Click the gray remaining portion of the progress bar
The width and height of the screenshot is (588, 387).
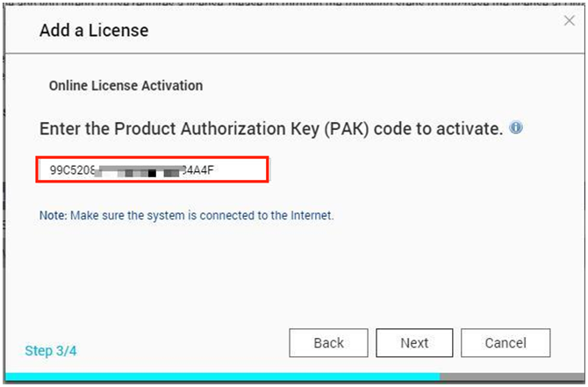point(512,376)
